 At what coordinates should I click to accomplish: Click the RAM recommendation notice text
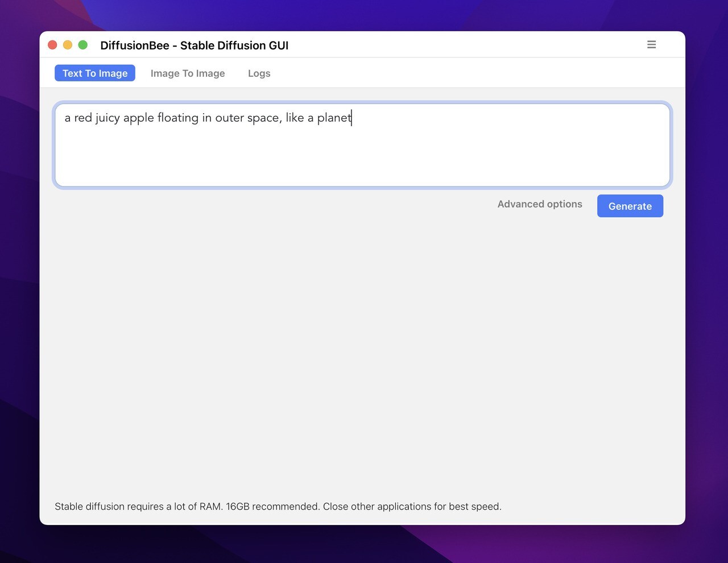[x=278, y=506]
